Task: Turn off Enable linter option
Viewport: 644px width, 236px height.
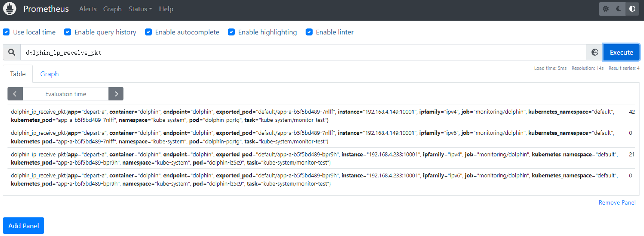Action: click(309, 32)
